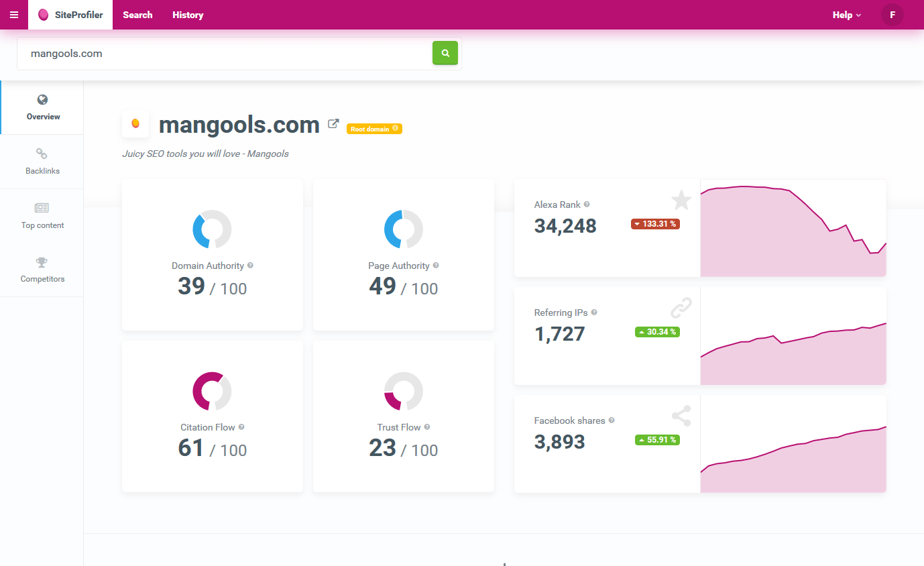924x566 pixels.
Task: Click the link icon in Referring IPs card
Action: 681,308
